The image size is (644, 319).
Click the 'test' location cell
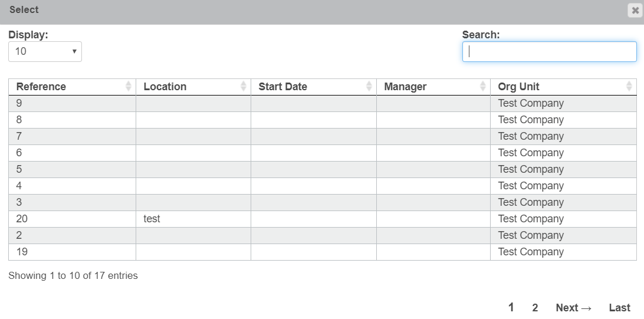click(x=152, y=219)
